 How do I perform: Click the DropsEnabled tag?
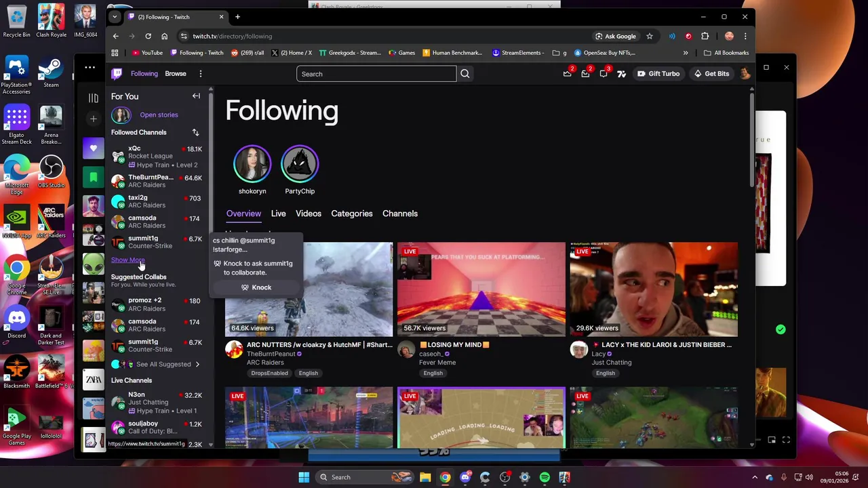pos(269,373)
